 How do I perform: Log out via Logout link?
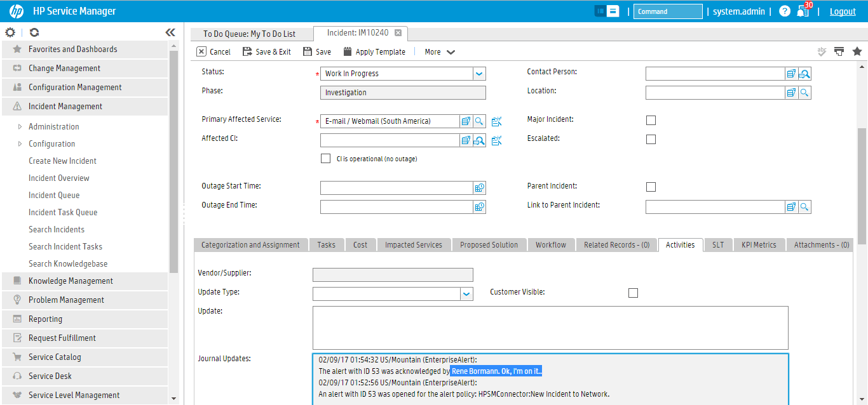click(843, 11)
